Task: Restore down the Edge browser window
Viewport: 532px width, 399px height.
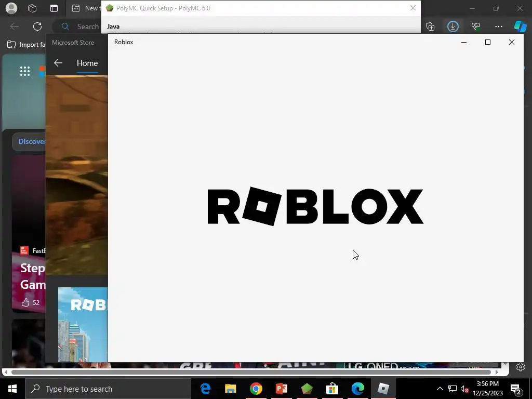Action: click(x=496, y=8)
